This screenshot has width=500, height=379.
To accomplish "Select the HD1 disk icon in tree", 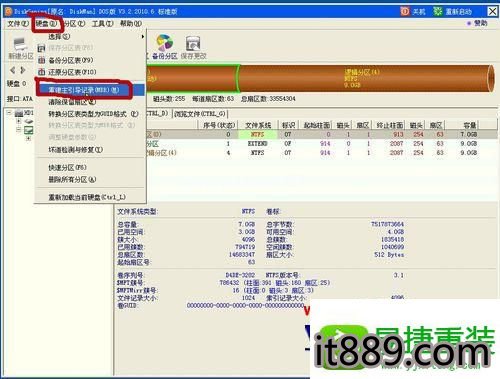I will coord(19,113).
